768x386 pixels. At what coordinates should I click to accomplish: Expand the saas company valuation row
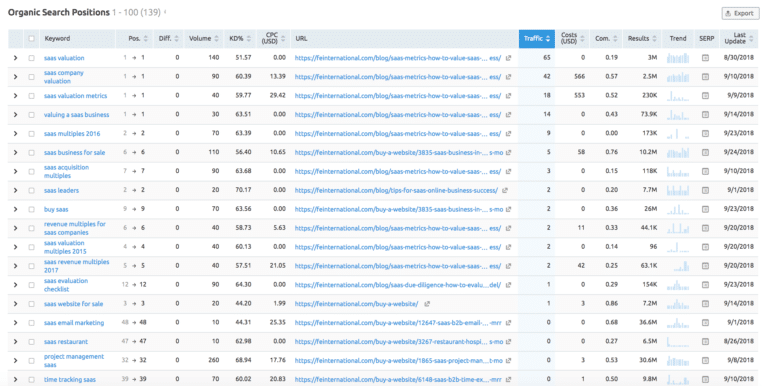[15, 77]
